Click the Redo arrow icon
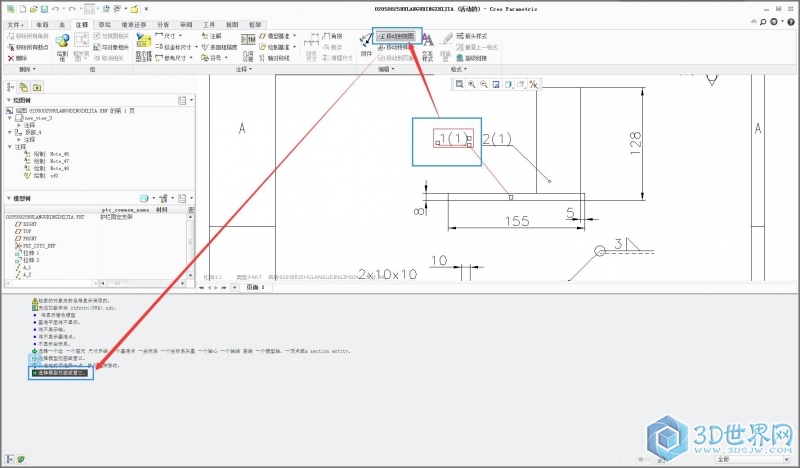The height and width of the screenshot is (468, 800). click(x=72, y=9)
